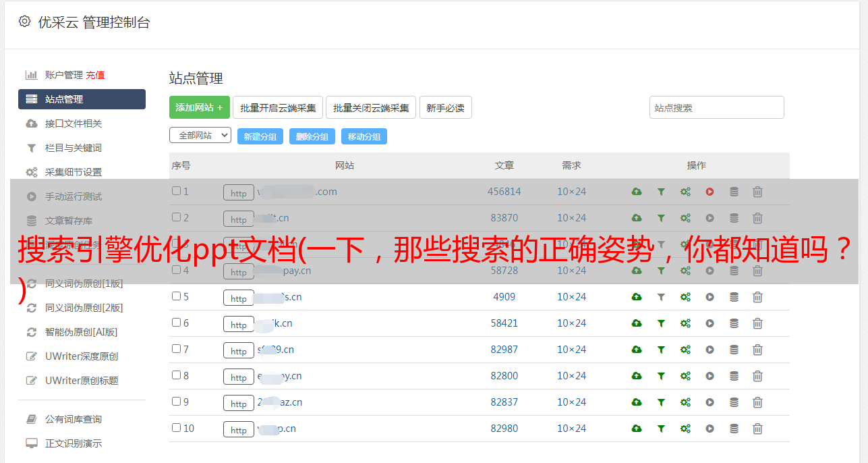This screenshot has width=868, height=463.
Task: Open 栏目与关键词 sidebar item
Action: (74, 148)
